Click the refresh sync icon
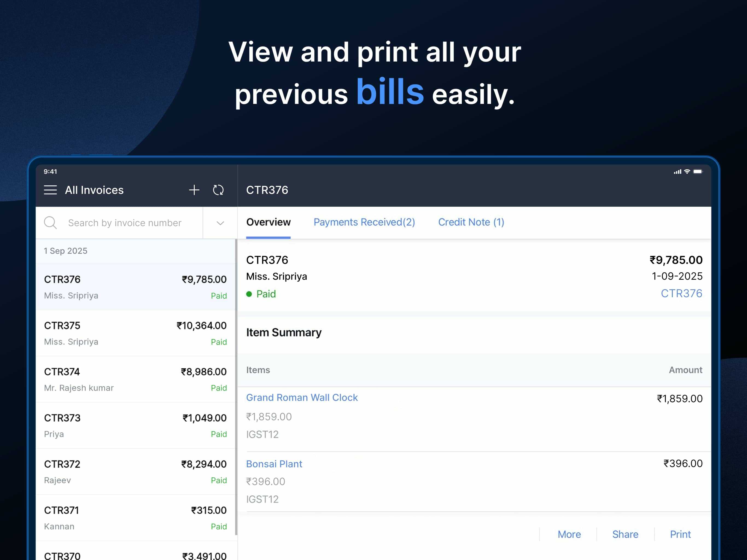 [218, 190]
